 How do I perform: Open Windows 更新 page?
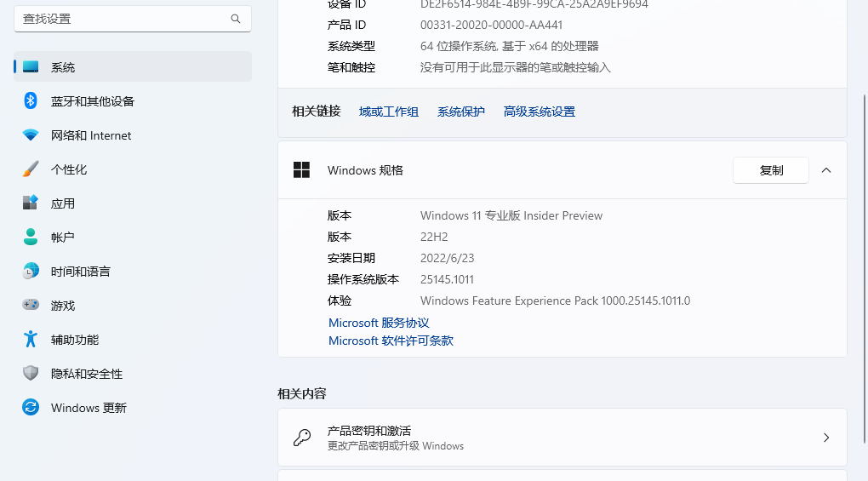[133, 408]
